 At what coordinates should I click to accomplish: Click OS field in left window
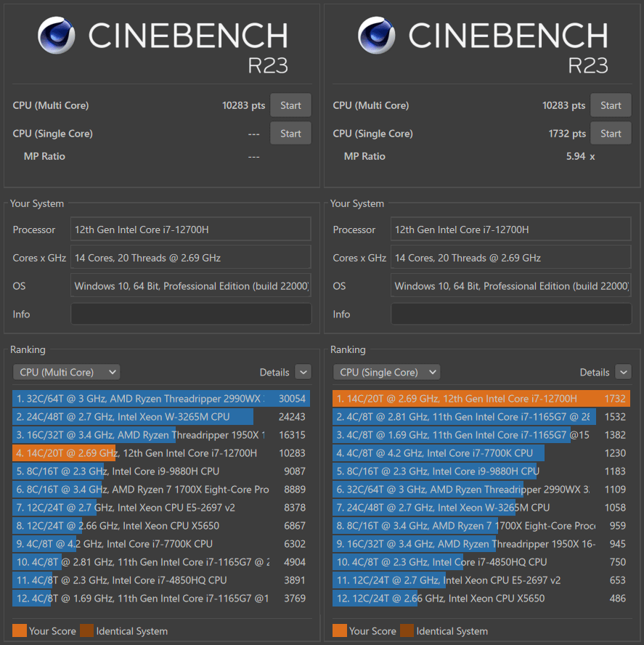coord(191,285)
